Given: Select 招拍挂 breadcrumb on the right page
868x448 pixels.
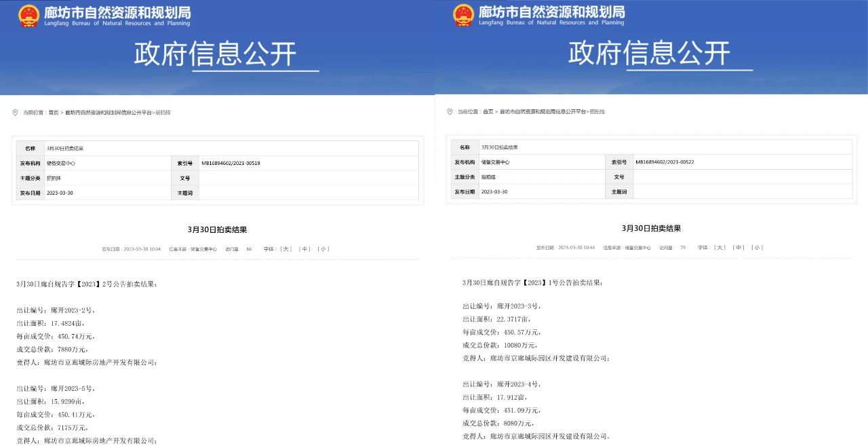Looking at the screenshot, I should tap(597, 111).
